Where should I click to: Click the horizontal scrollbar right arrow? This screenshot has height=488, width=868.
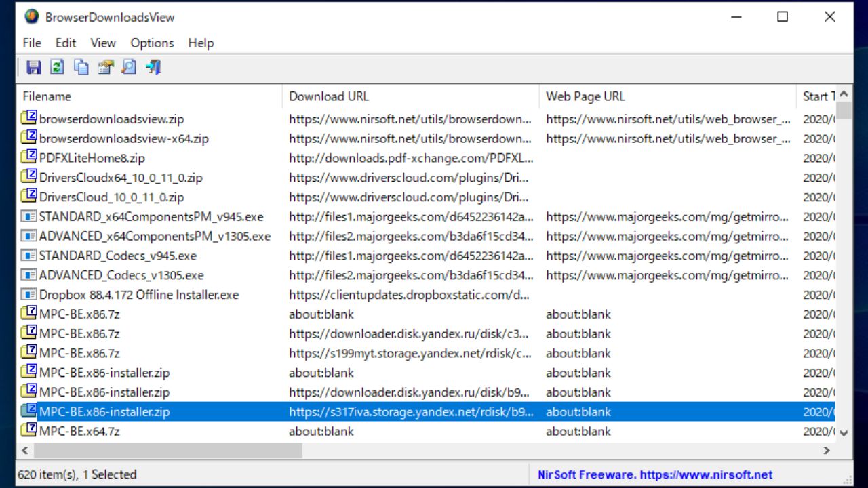(x=827, y=450)
